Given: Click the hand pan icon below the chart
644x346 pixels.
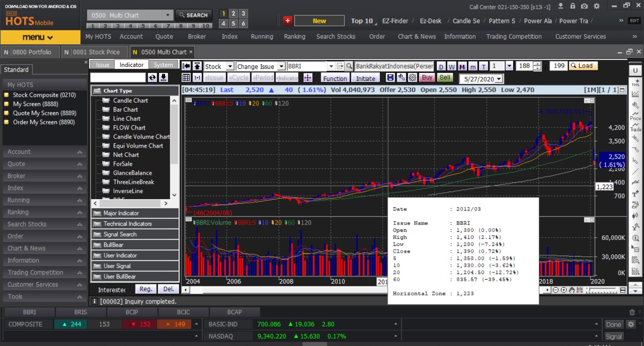Looking at the screenshot, I should coord(572,290).
